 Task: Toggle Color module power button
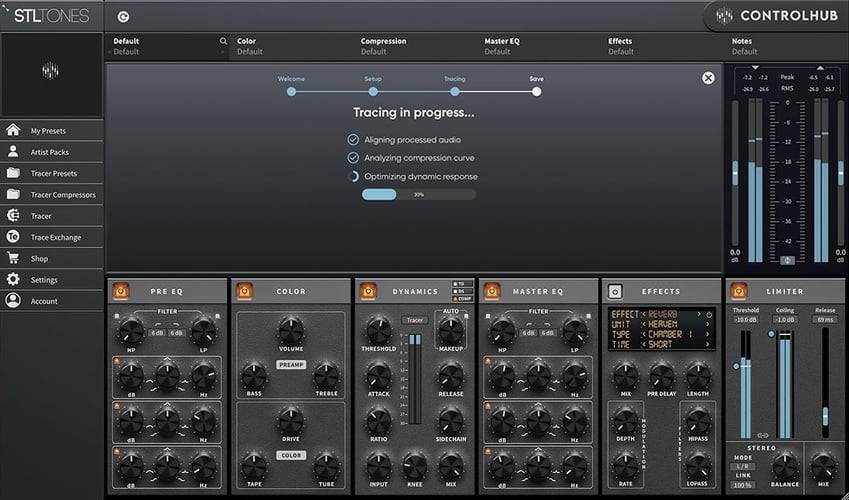(244, 291)
